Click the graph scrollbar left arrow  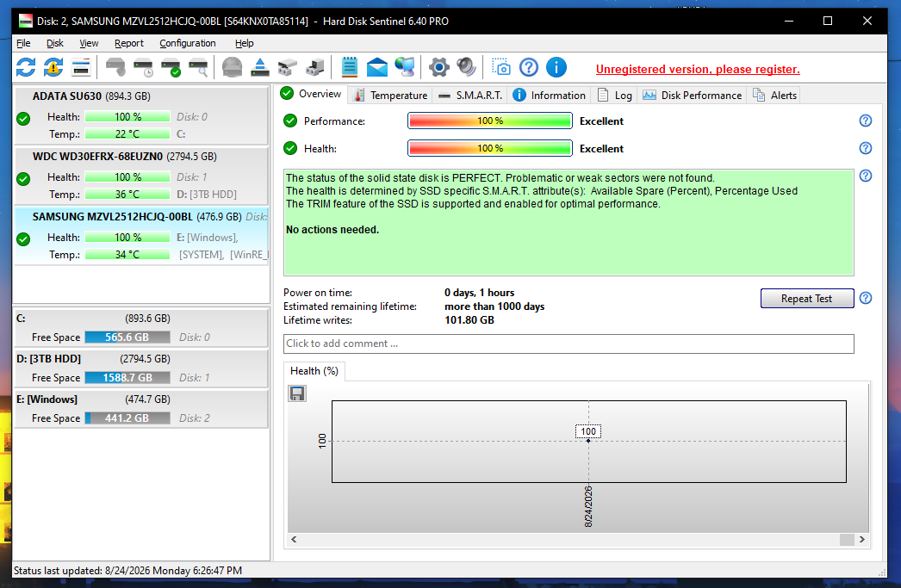pos(294,539)
